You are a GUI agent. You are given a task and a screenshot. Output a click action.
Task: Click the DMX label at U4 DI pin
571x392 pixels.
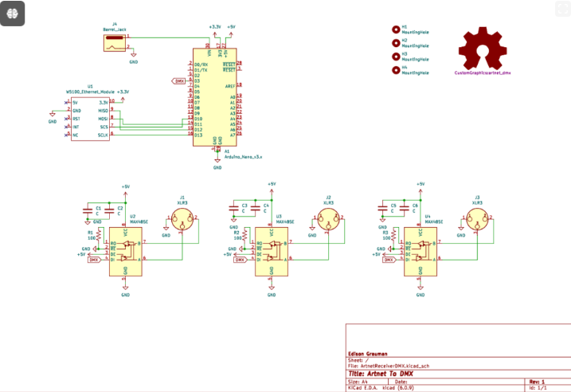coord(389,260)
